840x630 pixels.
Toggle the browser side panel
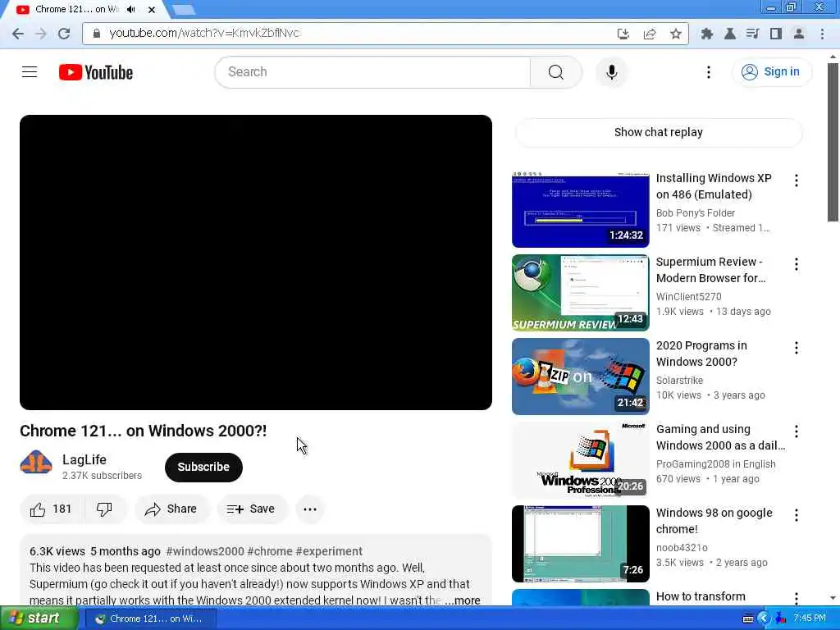pyautogui.click(x=775, y=34)
